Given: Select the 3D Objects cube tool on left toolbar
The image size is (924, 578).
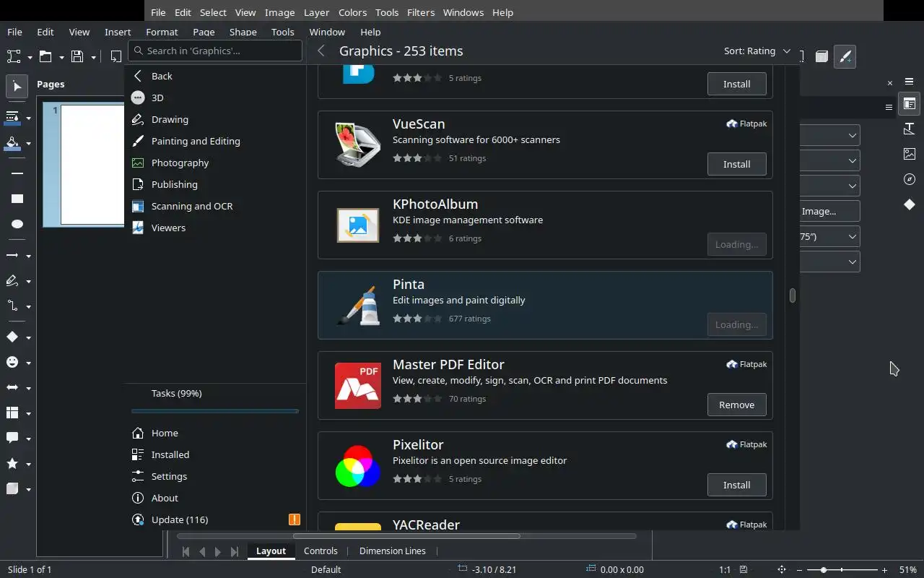Looking at the screenshot, I should pyautogui.click(x=12, y=489).
